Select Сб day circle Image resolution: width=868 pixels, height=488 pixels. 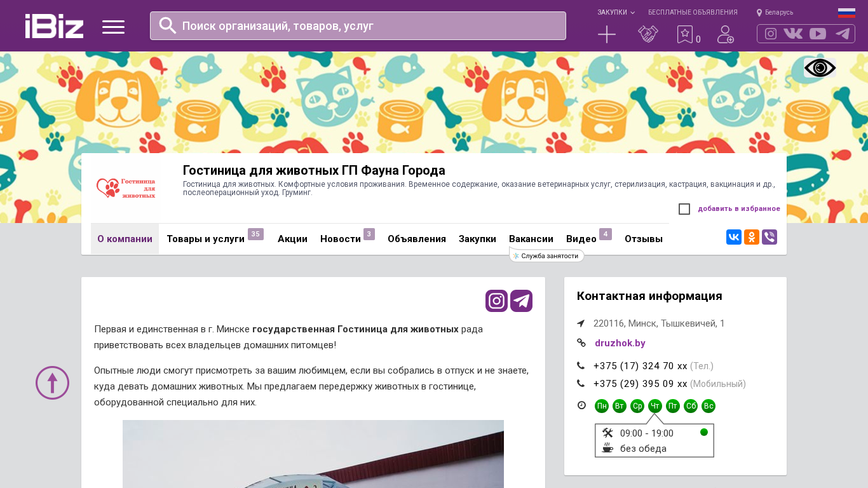click(x=691, y=406)
